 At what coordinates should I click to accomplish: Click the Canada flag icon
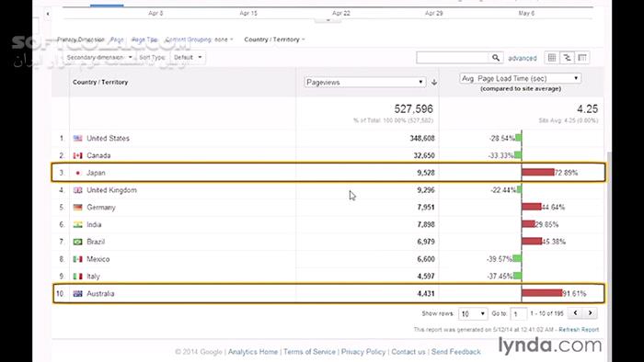point(77,156)
